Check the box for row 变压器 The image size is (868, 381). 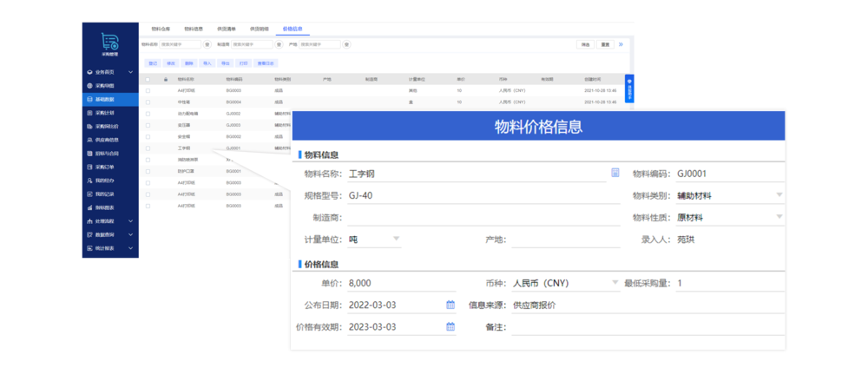[x=148, y=125]
